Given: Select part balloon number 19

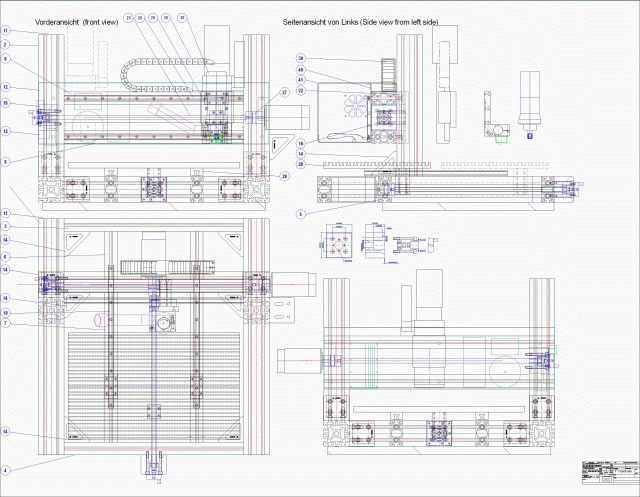Looking at the screenshot, I should (5, 313).
